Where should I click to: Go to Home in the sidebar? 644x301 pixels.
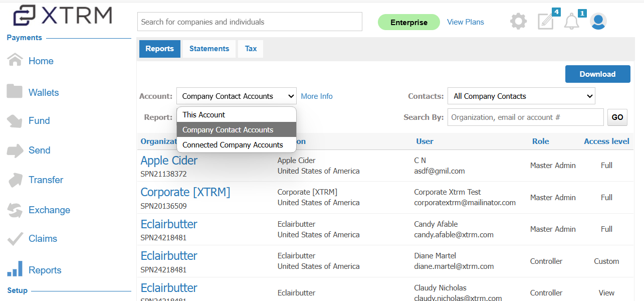coord(41,61)
